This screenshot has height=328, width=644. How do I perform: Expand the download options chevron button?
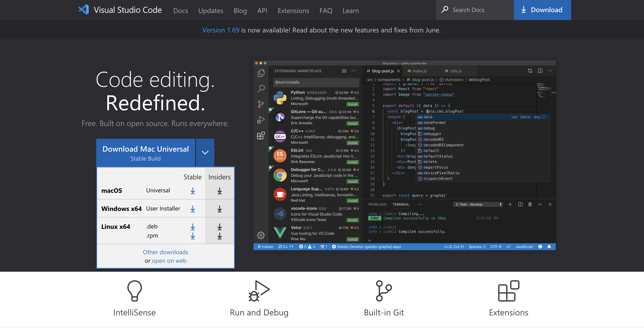205,152
